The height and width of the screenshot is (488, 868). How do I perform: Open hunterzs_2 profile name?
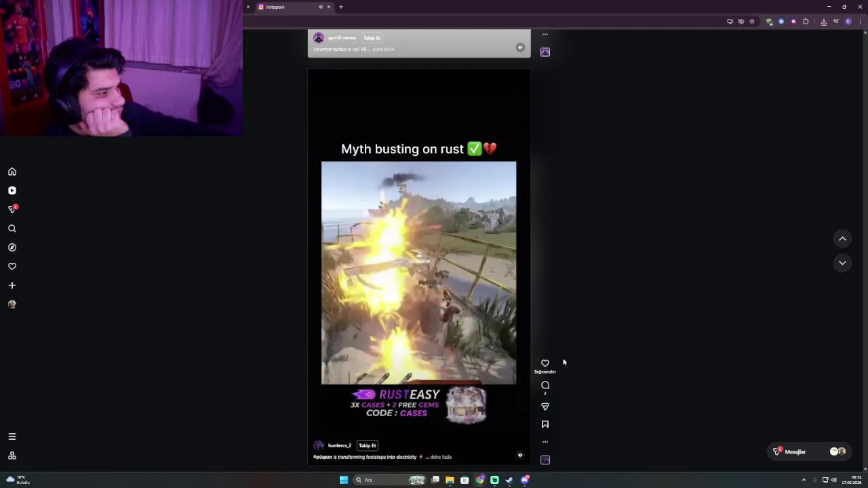pos(340,446)
